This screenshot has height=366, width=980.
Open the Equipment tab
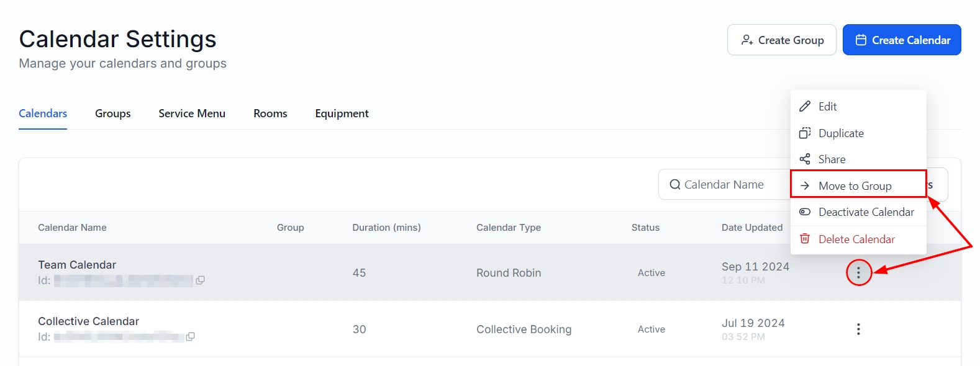pyautogui.click(x=342, y=114)
